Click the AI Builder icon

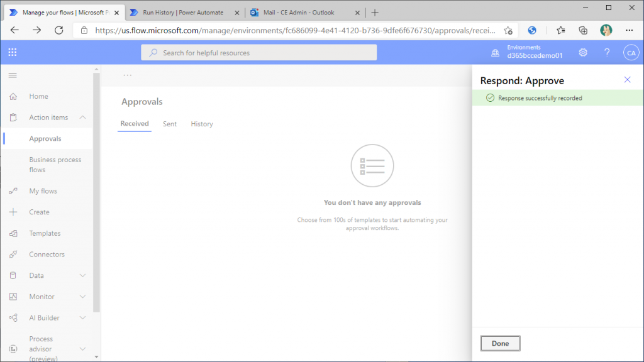point(13,317)
